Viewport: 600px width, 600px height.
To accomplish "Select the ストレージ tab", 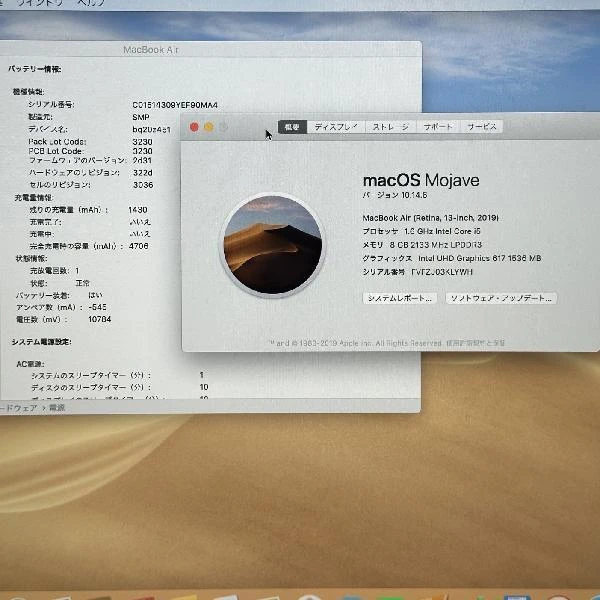I will coord(391,127).
